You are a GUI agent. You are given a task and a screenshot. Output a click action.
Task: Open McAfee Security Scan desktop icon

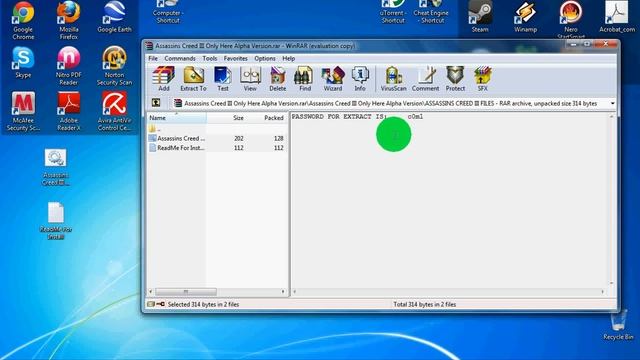(x=23, y=111)
